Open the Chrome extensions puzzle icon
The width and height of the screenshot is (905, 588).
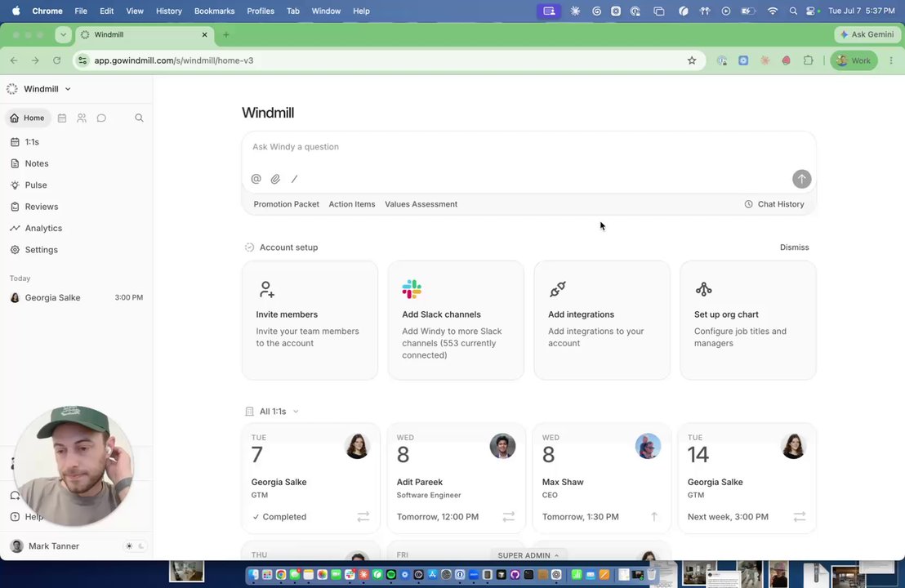click(x=808, y=60)
